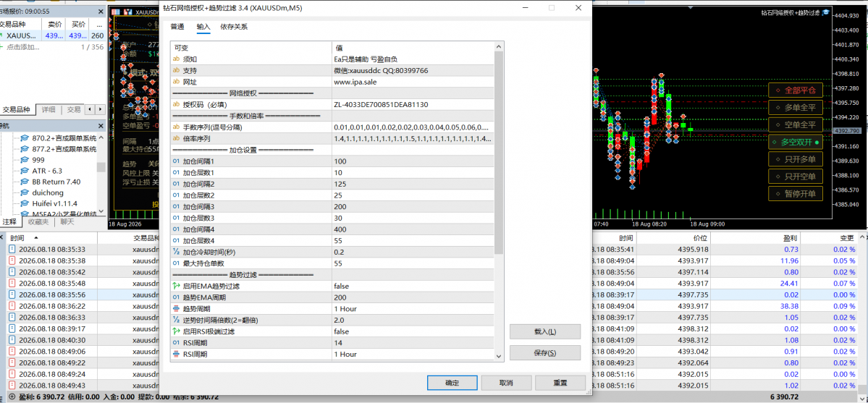
Task: Click the 取消 button
Action: 505,383
